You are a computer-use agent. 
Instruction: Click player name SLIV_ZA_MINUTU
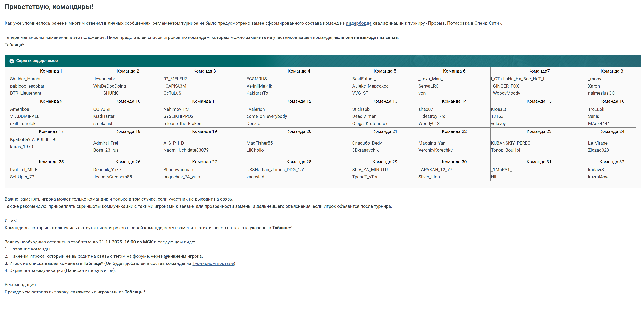pyautogui.click(x=370, y=170)
